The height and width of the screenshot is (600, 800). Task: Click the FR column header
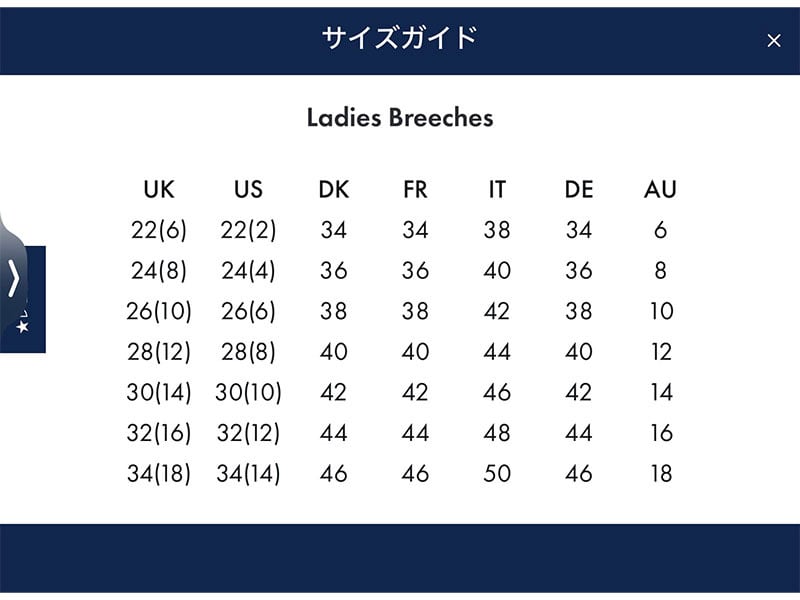pyautogui.click(x=415, y=190)
